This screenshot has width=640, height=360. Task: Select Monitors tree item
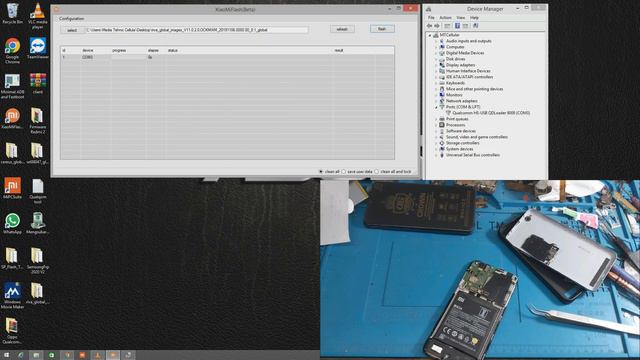pos(454,95)
